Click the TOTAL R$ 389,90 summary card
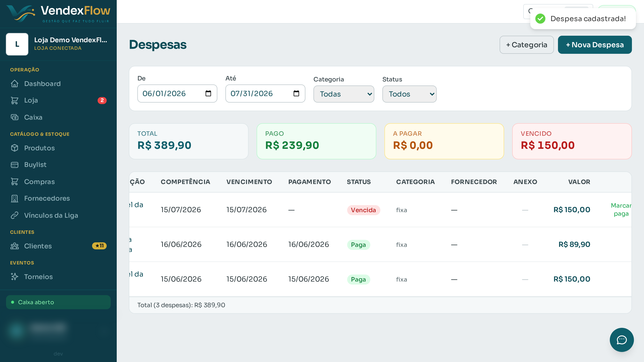The image size is (644, 362). 189,141
